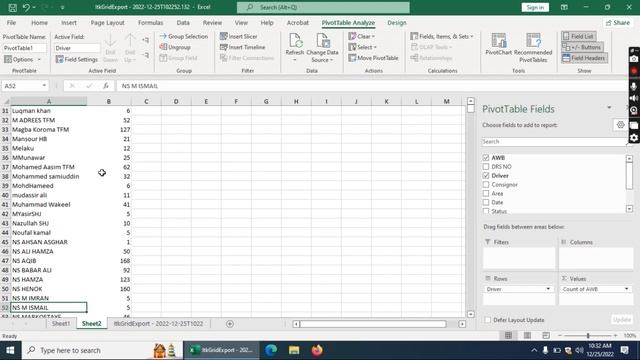Open PivotTable Fields pane options arrow
Image resolution: width=640 pixels, height=360 pixels.
pyautogui.click(x=609, y=108)
